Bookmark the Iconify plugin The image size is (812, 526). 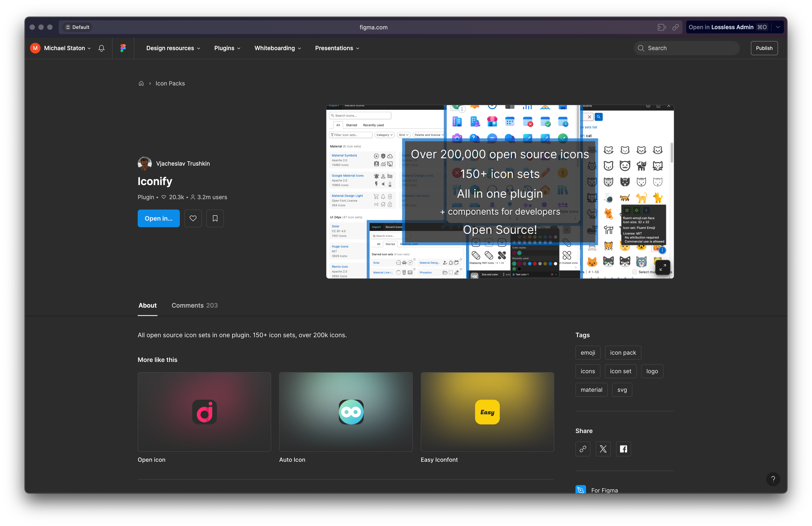pyautogui.click(x=215, y=218)
